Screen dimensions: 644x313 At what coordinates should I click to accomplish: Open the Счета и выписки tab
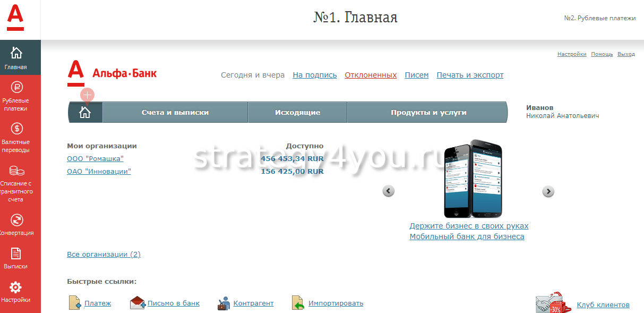click(x=175, y=113)
